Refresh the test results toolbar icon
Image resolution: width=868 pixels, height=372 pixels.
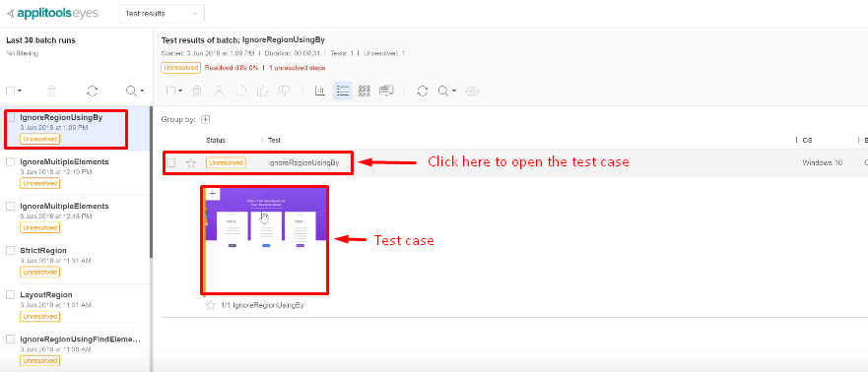coord(423,92)
